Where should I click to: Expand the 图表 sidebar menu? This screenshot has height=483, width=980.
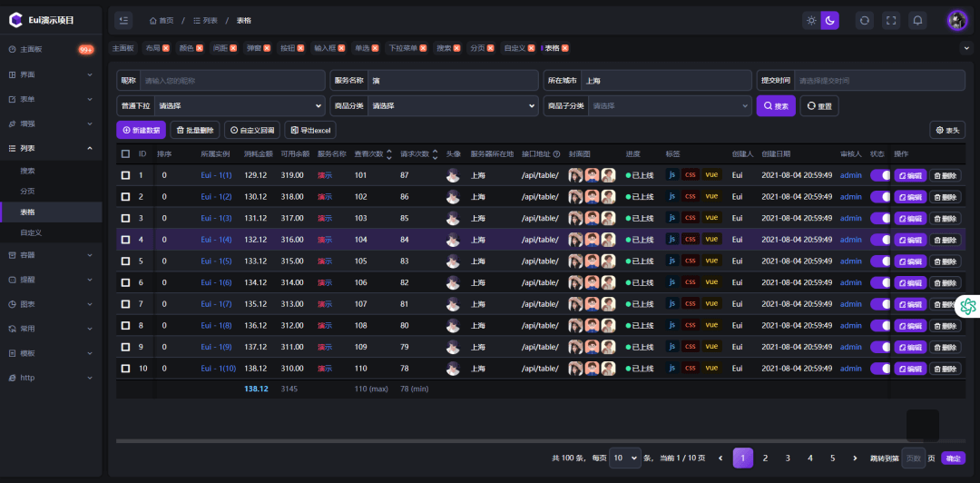(51, 304)
